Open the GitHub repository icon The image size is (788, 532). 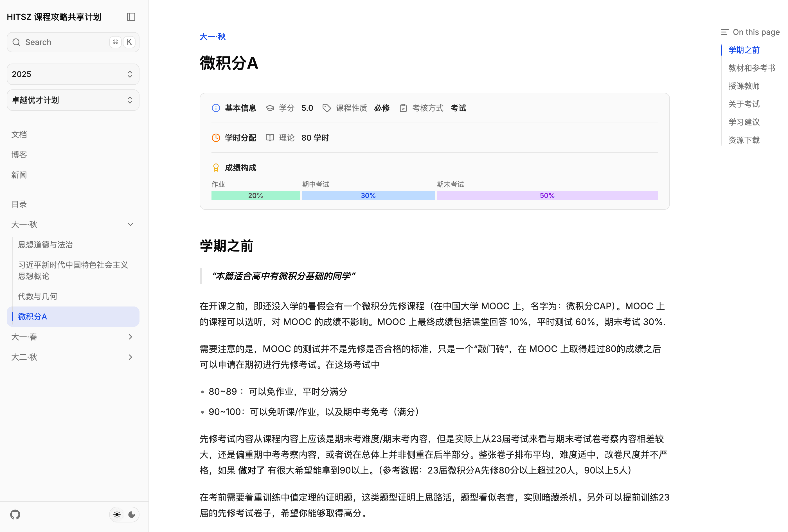point(15,515)
